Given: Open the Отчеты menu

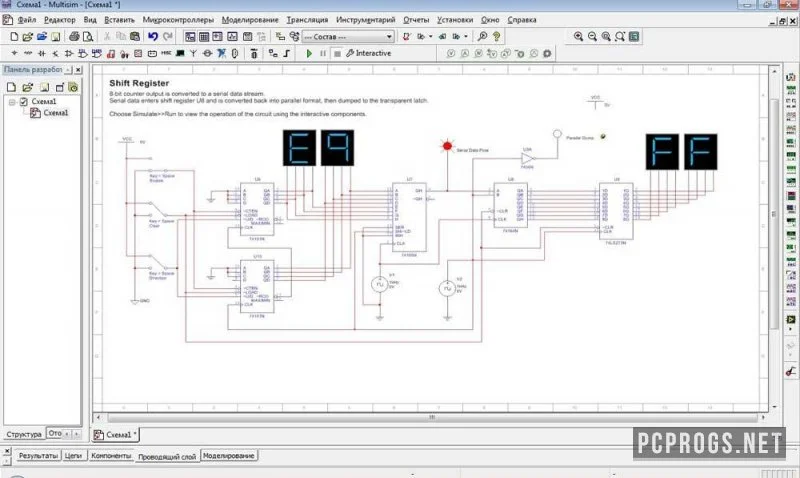Looking at the screenshot, I should (416, 20).
